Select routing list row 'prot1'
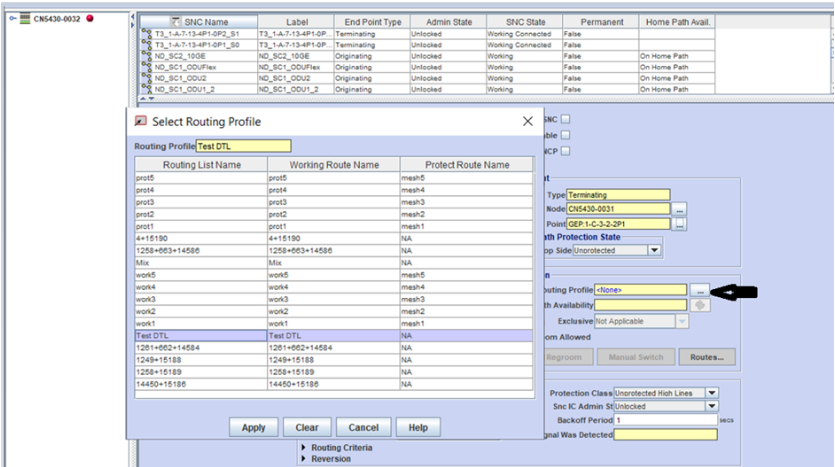This screenshot has width=835, height=467. tap(334, 226)
